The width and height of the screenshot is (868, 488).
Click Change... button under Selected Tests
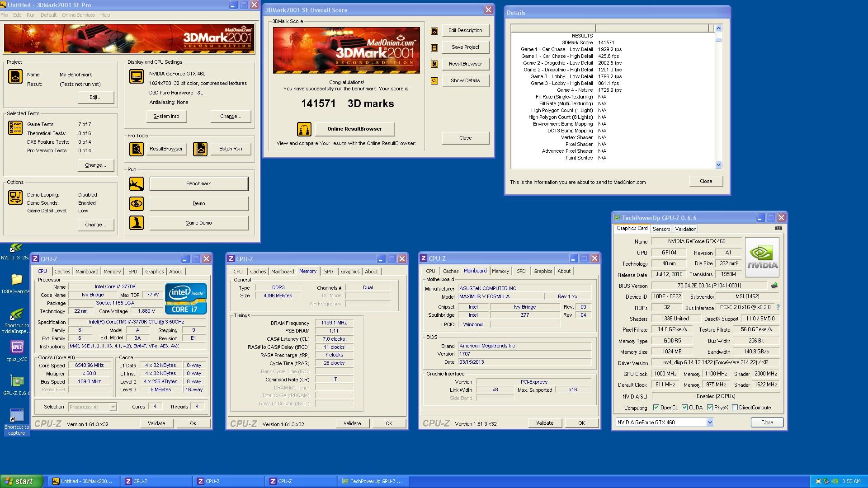96,165
